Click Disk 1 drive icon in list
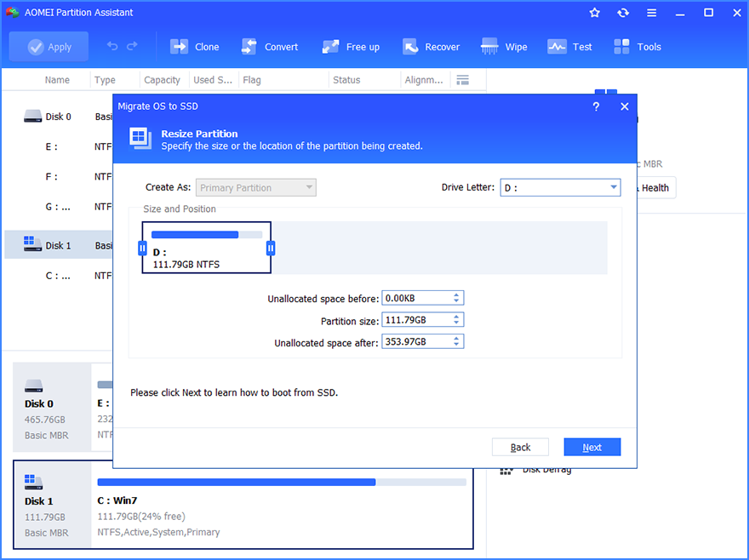This screenshot has height=560, width=749. 32,243
